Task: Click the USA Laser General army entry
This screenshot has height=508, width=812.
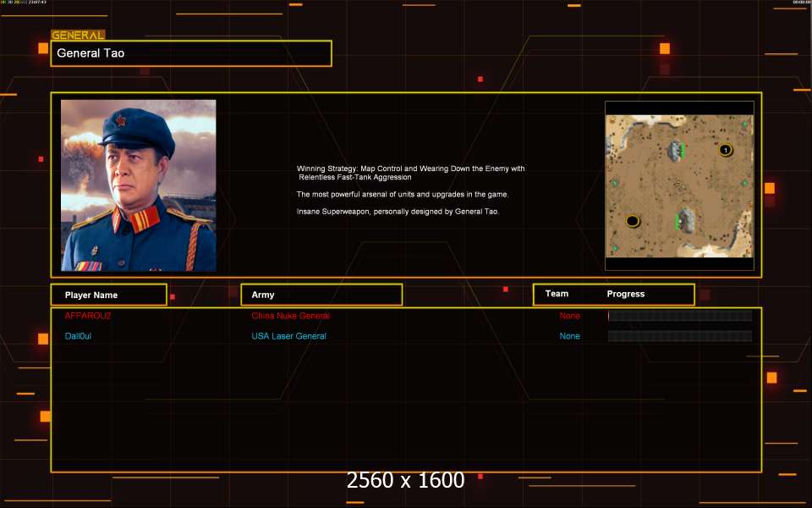Action: tap(289, 336)
